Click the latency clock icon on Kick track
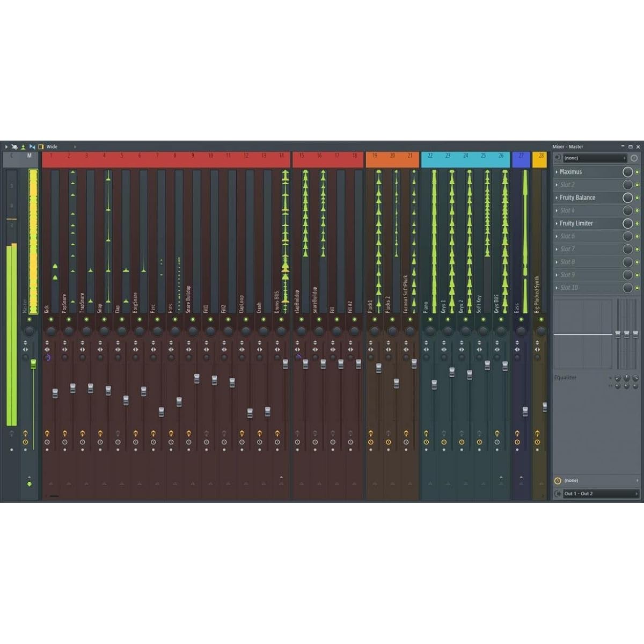 click(x=47, y=442)
